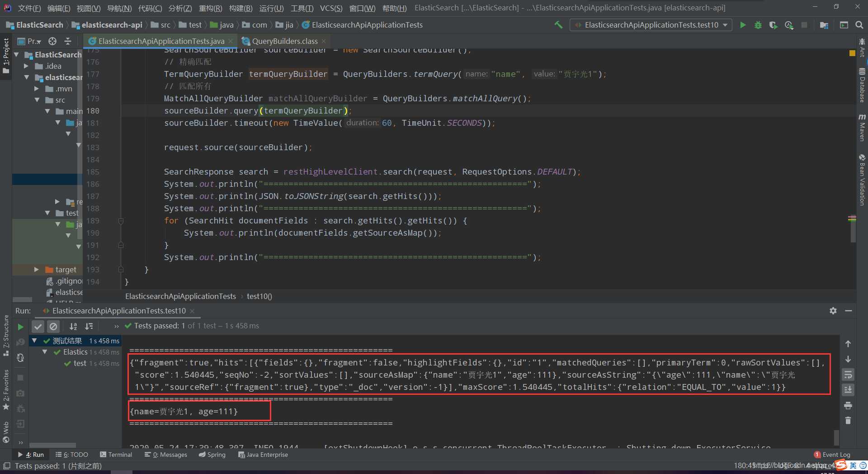The height and width of the screenshot is (474, 868).
Task: Toggle Soft-Wrap in console gutter
Action: pyautogui.click(x=848, y=374)
